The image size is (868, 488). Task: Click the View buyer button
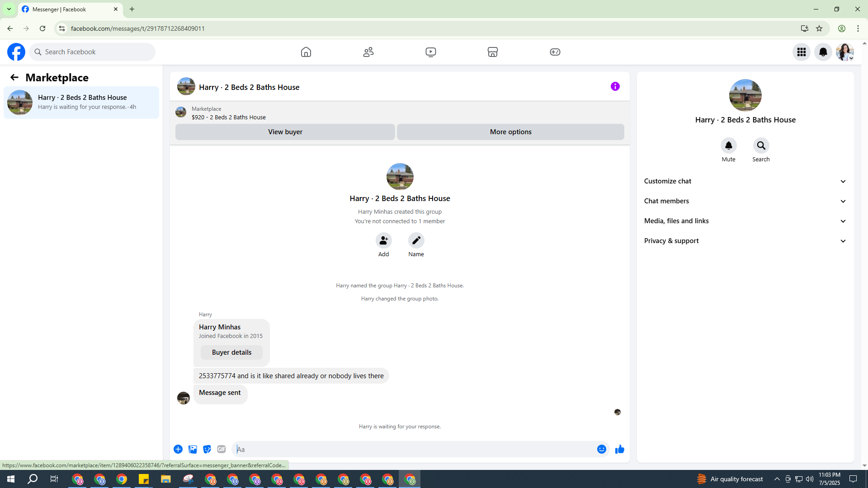click(285, 132)
